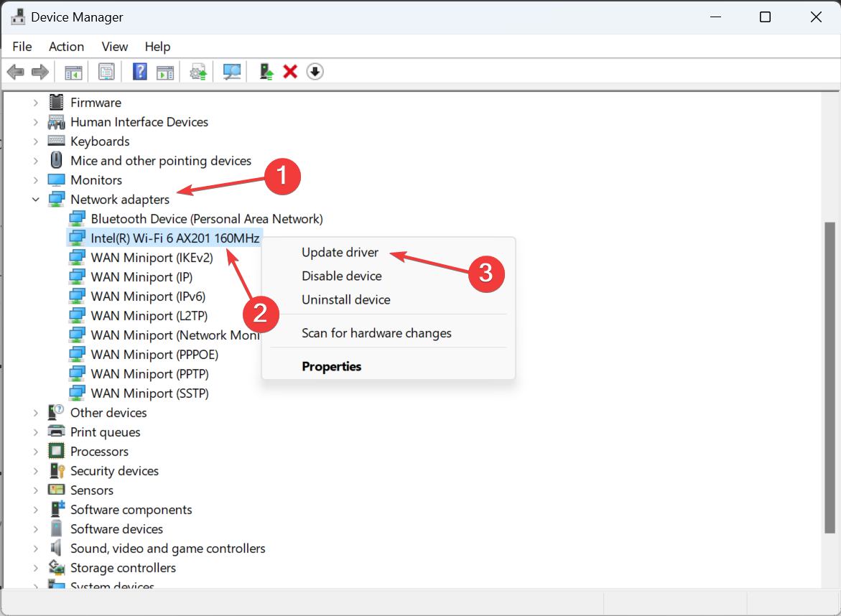Screen dimensions: 841x616
Task: Expand the Security devices node
Action: [x=35, y=471]
